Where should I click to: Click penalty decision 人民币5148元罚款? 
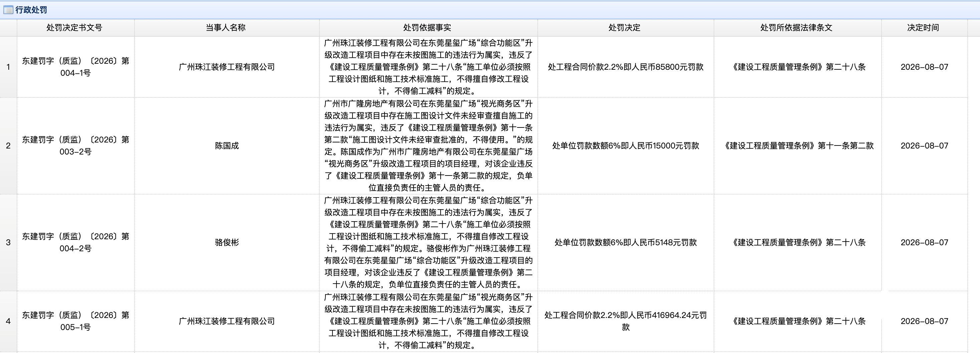[x=626, y=242]
